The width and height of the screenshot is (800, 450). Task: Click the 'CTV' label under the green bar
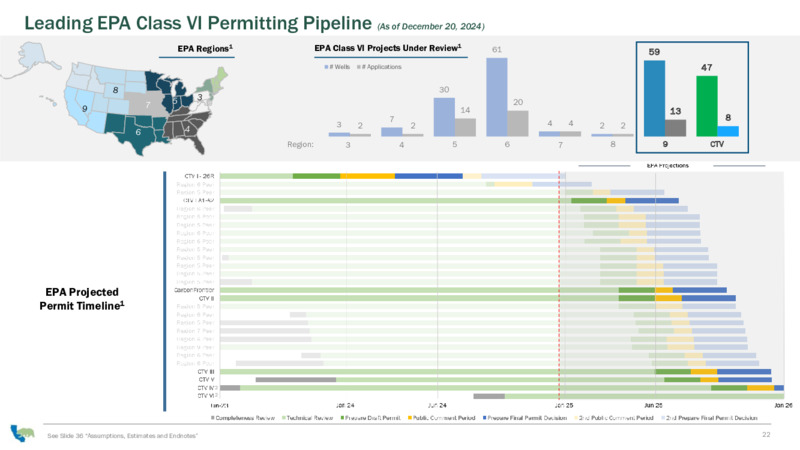click(717, 144)
